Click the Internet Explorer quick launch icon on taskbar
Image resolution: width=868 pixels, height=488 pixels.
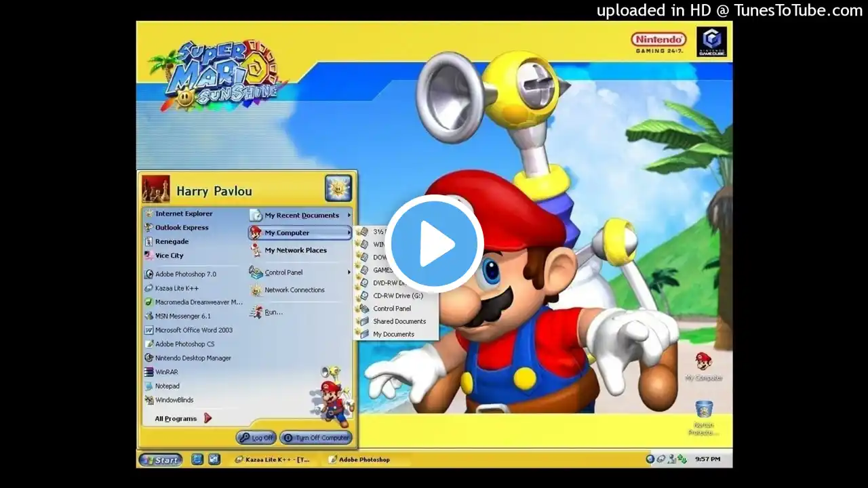pyautogui.click(x=197, y=460)
